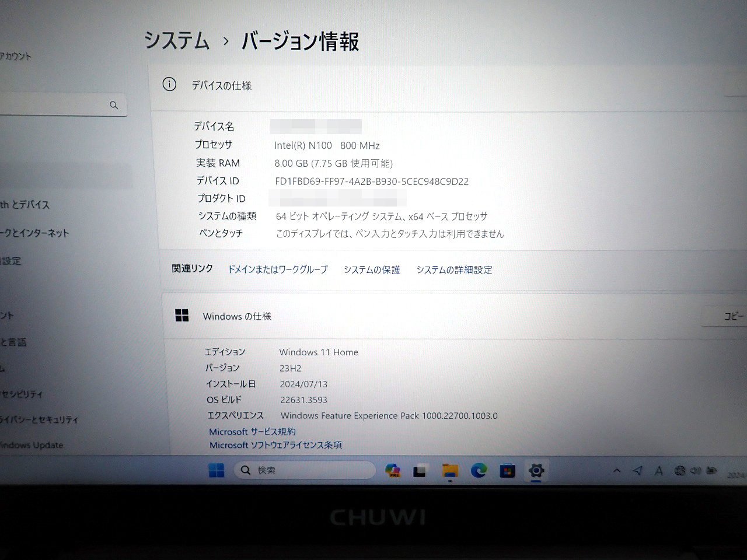Open Copilot preview from taskbar

(393, 471)
